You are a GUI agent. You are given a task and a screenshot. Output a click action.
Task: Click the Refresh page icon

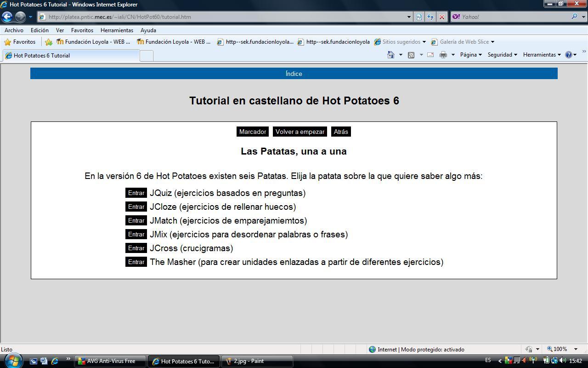[430, 17]
